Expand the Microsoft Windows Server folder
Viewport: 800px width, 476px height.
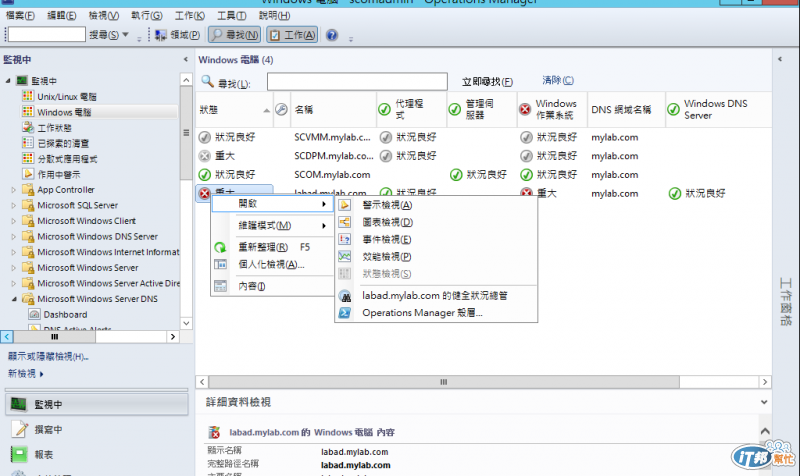(14, 268)
